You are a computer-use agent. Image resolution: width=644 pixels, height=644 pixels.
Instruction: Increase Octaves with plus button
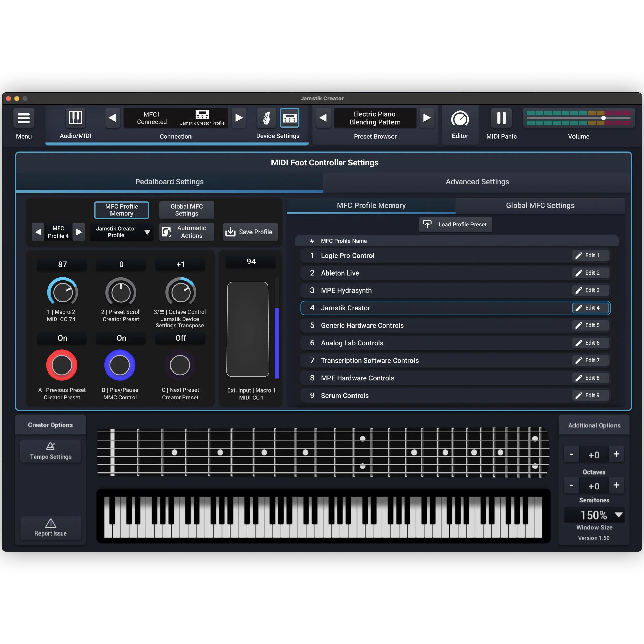tap(617, 454)
